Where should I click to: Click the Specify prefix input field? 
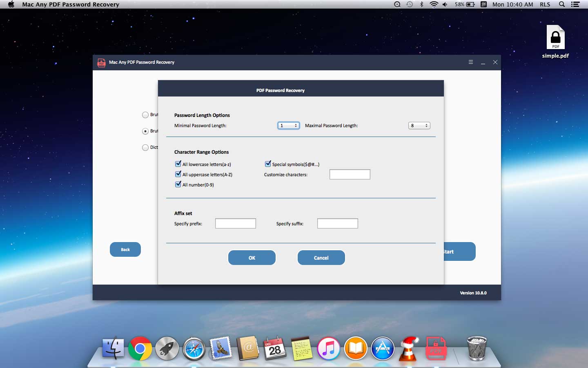[x=236, y=224]
